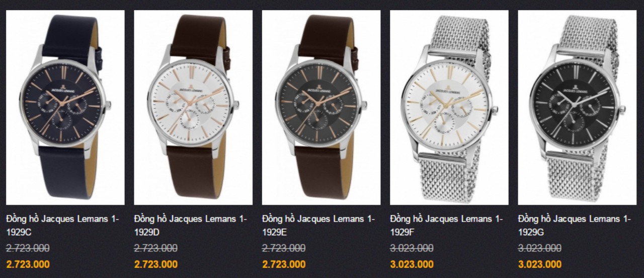Click the Đồng hồ Jacques Lemans 1-1929E title
Image resolution: width=644 pixels, height=278 pixels.
coord(318,226)
